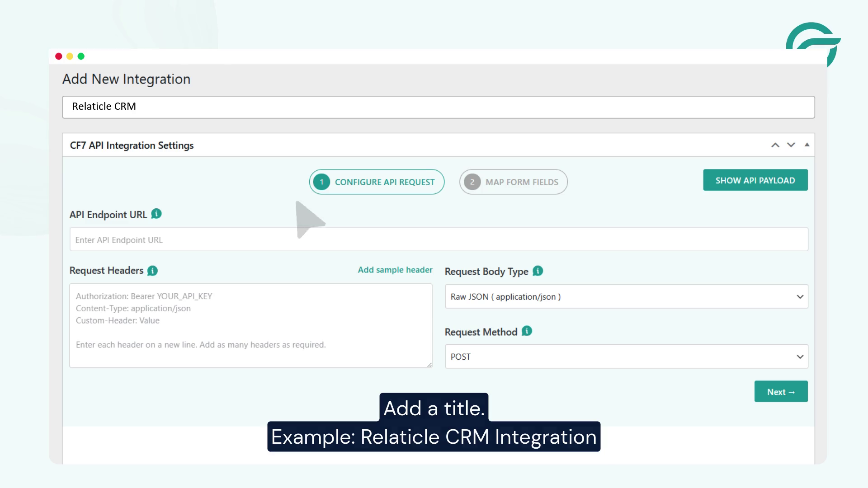This screenshot has height=488, width=868.
Task: Focus the Request Headers textarea
Action: (251, 325)
